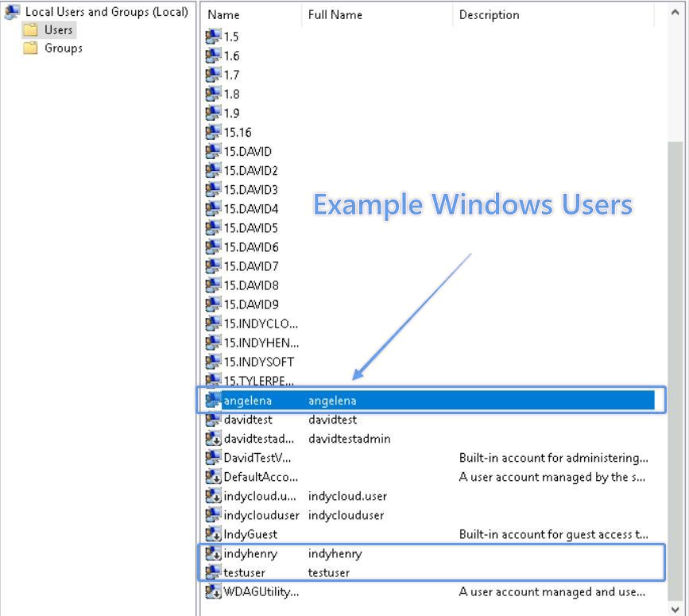Click the user icon for 15.DAVID9
This screenshot has height=616, width=689.
[x=213, y=304]
